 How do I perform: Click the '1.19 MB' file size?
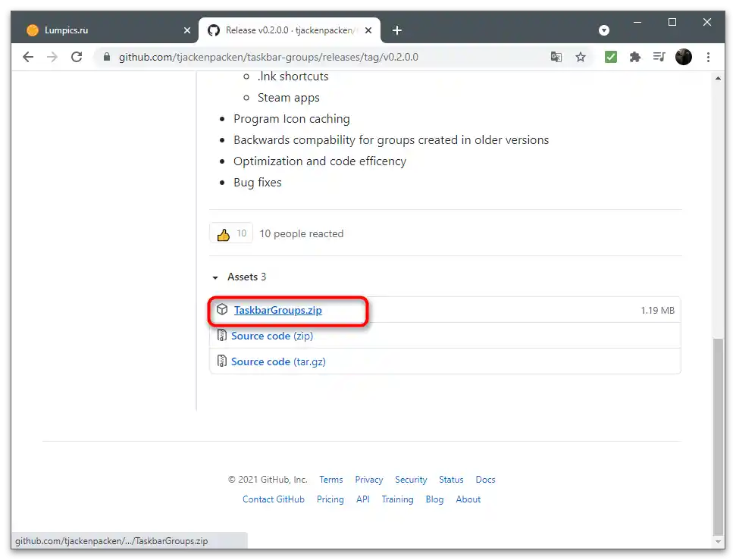click(658, 310)
